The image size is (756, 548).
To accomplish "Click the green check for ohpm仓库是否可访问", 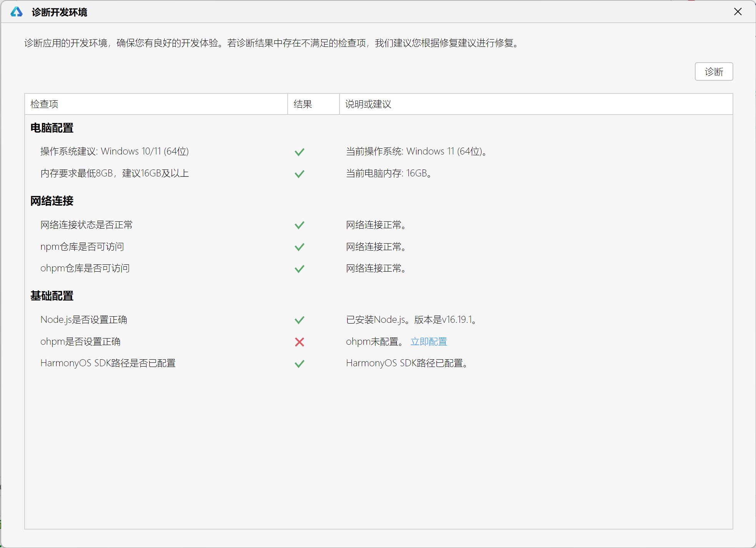I will (x=300, y=269).
